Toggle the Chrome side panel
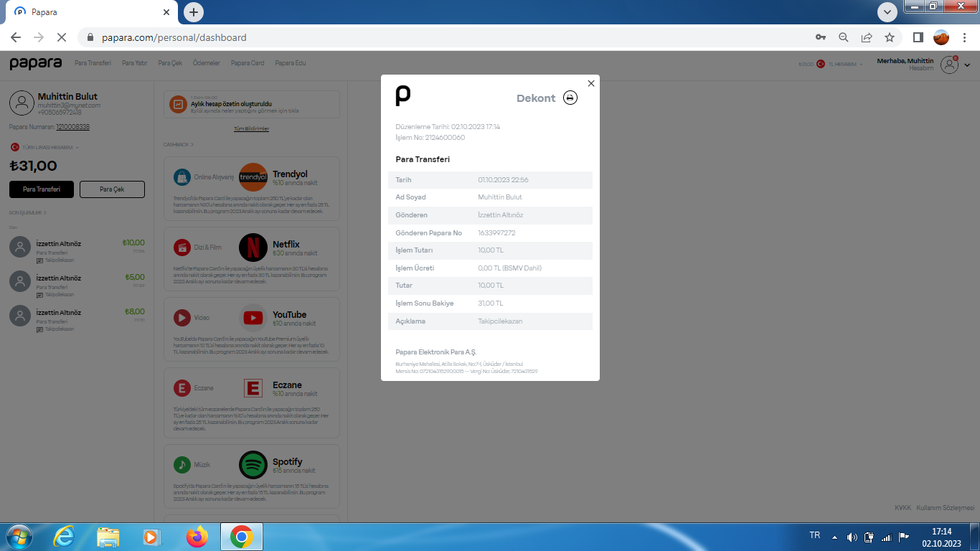980x551 pixels. (918, 37)
